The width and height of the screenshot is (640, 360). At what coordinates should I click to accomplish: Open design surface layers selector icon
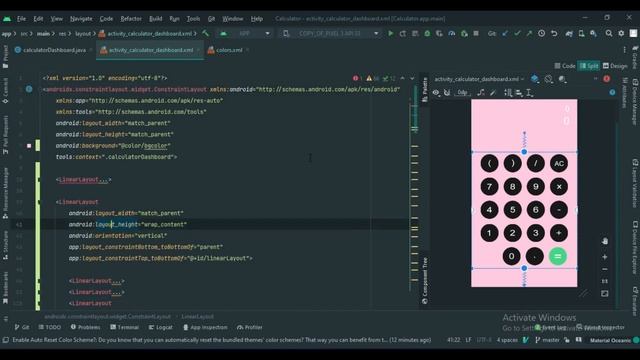point(535,79)
